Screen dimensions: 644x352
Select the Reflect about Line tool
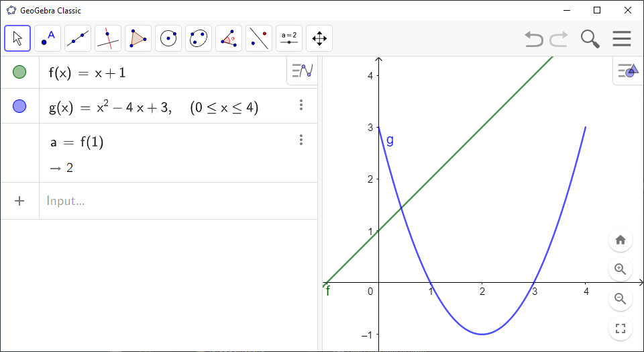click(x=259, y=38)
